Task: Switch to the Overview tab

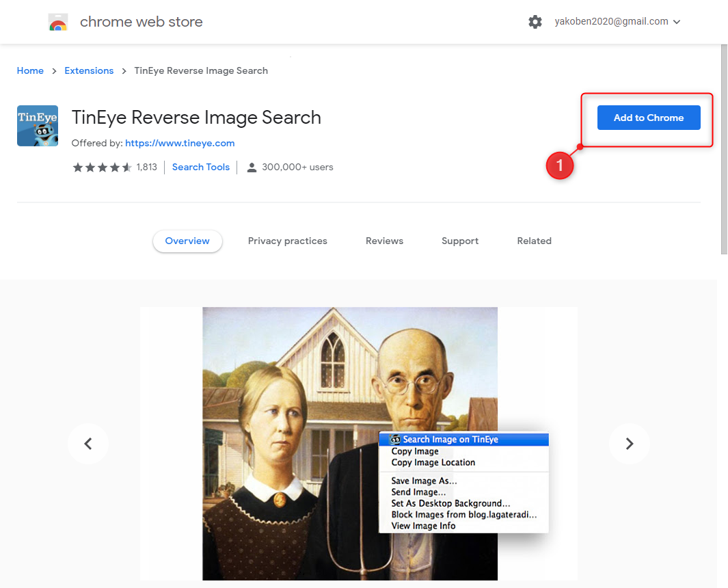Action: pyautogui.click(x=187, y=241)
